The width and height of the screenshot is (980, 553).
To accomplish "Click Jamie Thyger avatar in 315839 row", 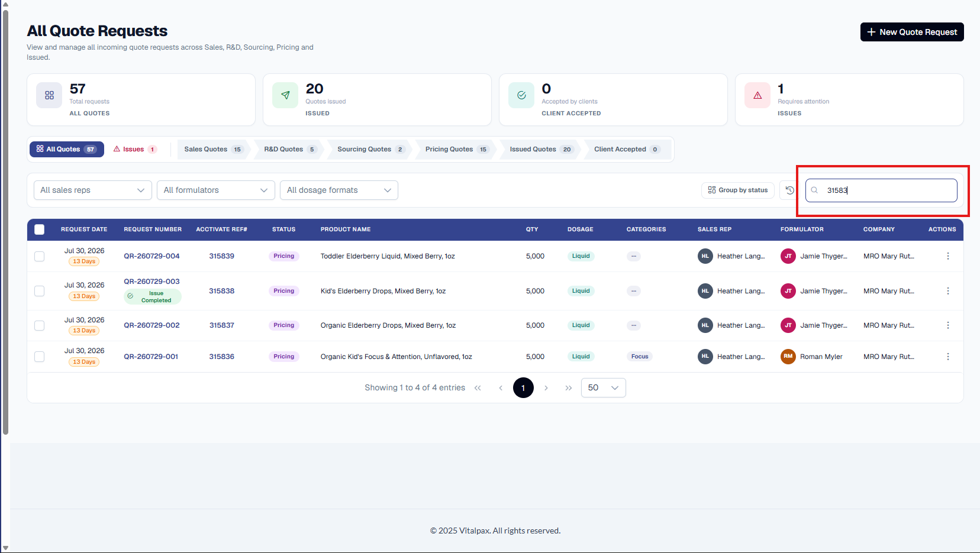I will tap(788, 256).
